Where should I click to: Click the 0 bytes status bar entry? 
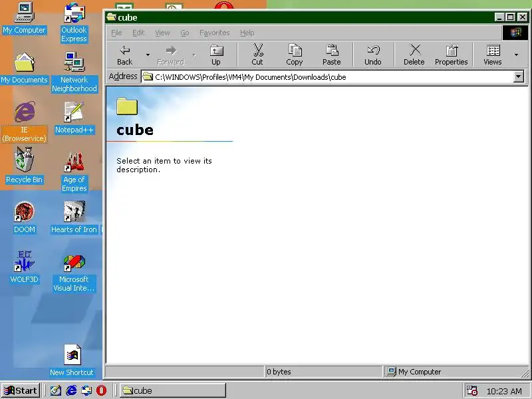click(x=279, y=372)
